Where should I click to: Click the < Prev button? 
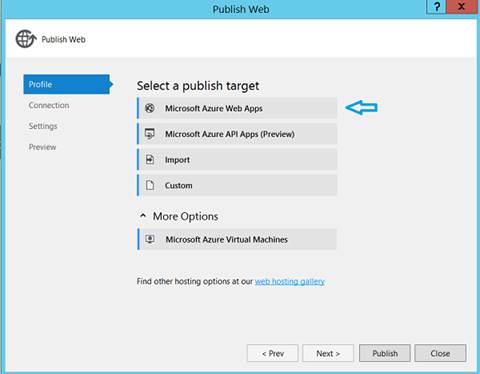[273, 353]
